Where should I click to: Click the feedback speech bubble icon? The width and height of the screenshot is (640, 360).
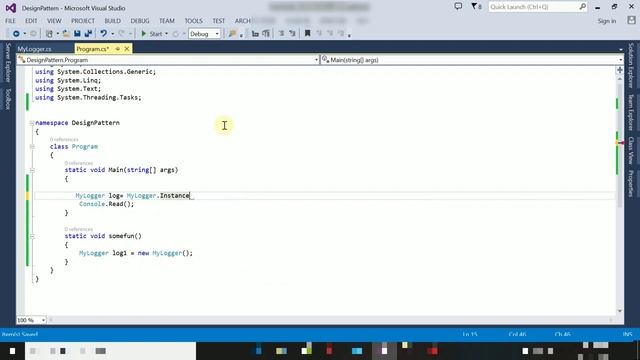pyautogui.click(x=458, y=7)
